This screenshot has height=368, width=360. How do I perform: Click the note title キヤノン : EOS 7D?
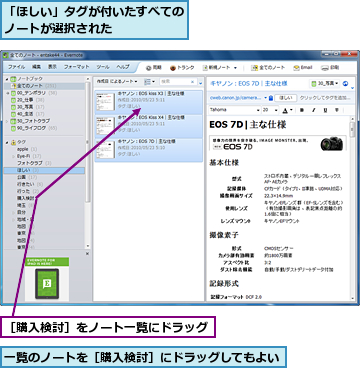(x=248, y=83)
